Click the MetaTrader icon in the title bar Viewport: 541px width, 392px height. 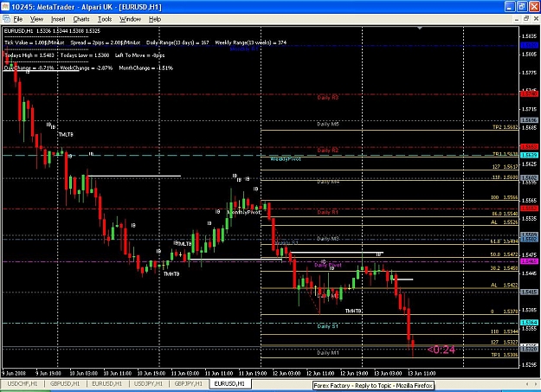[x=5, y=7]
